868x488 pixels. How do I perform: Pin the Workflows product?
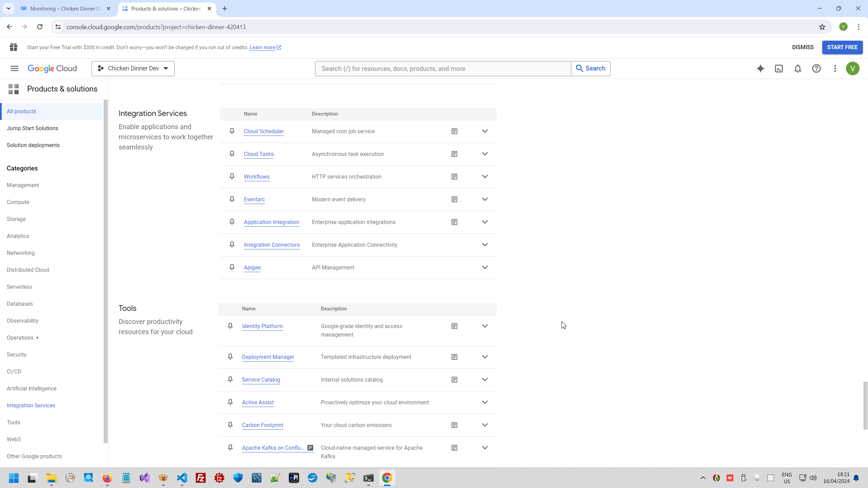tap(232, 177)
